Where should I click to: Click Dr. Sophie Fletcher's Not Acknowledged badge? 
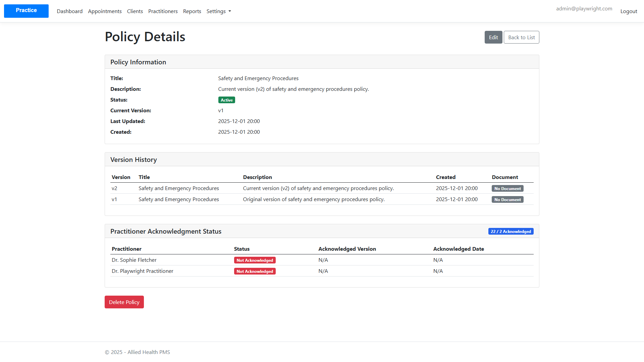point(255,260)
